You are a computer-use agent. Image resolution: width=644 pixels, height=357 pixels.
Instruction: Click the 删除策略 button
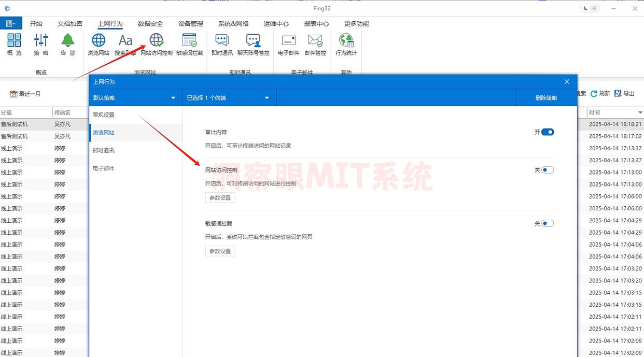pyautogui.click(x=546, y=97)
